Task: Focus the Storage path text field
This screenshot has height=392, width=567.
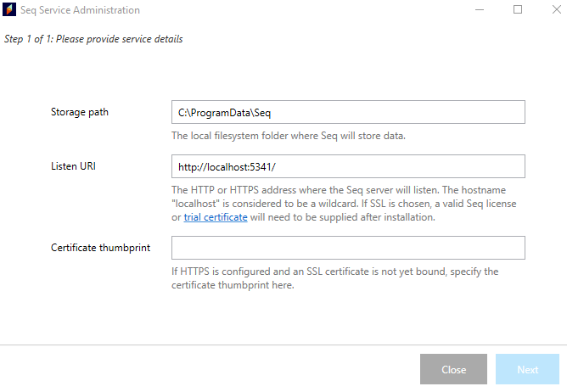Action: tap(348, 112)
